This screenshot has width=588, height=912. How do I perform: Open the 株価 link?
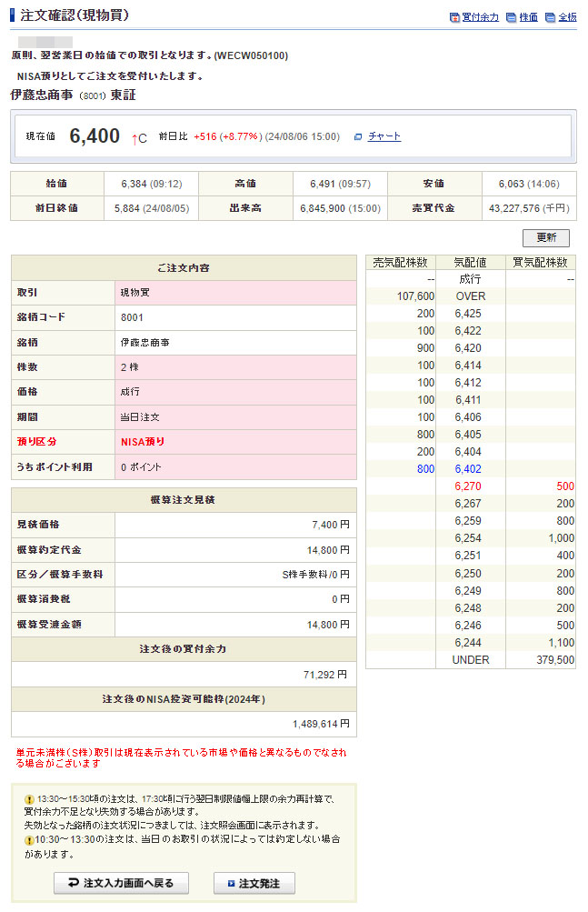tap(528, 17)
